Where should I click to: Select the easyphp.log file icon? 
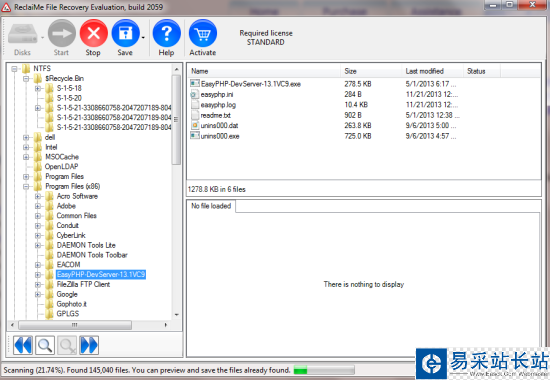tap(195, 105)
